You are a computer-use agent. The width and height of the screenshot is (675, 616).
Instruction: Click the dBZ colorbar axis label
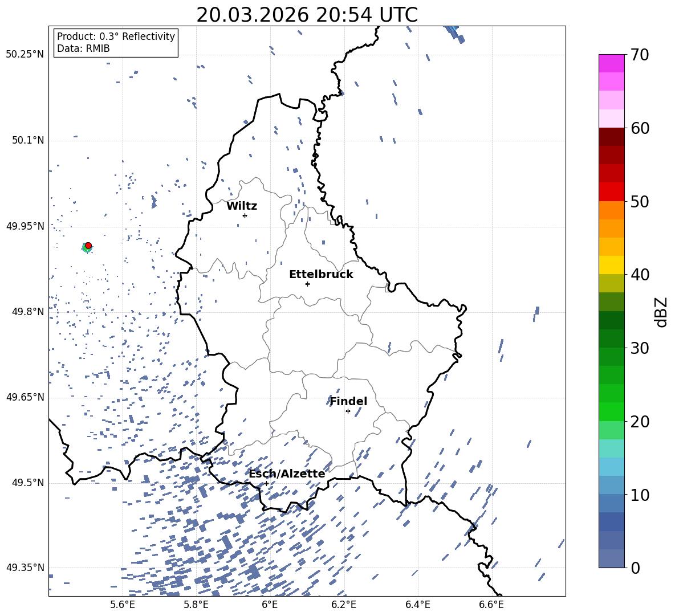click(662, 312)
